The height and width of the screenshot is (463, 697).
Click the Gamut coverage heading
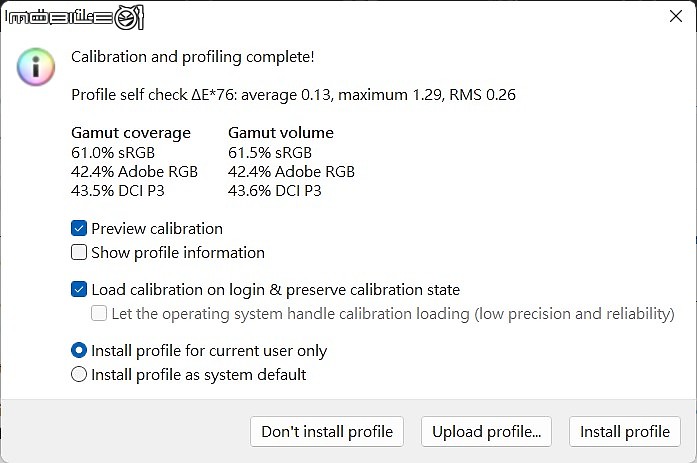[x=131, y=133]
